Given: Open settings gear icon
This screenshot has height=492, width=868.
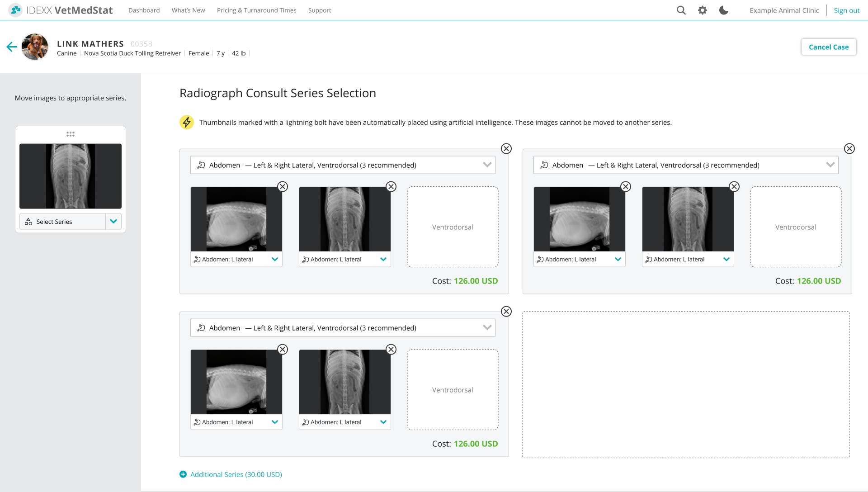Looking at the screenshot, I should (702, 10).
